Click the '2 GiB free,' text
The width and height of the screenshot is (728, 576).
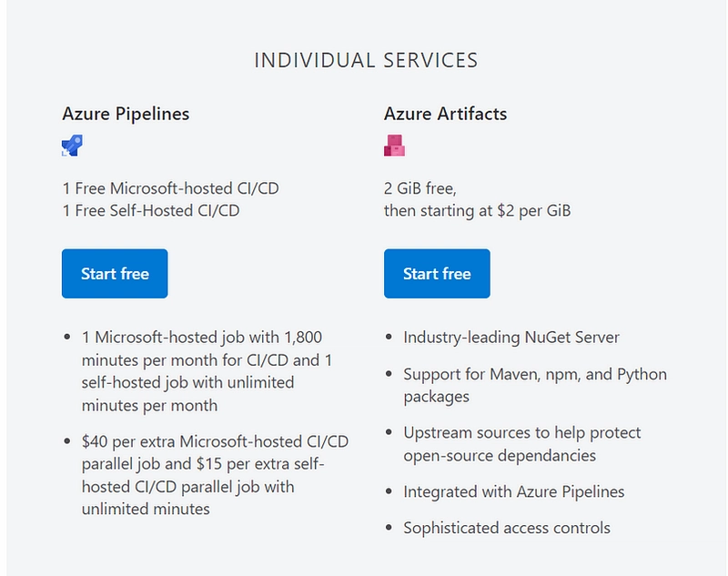[x=420, y=188]
